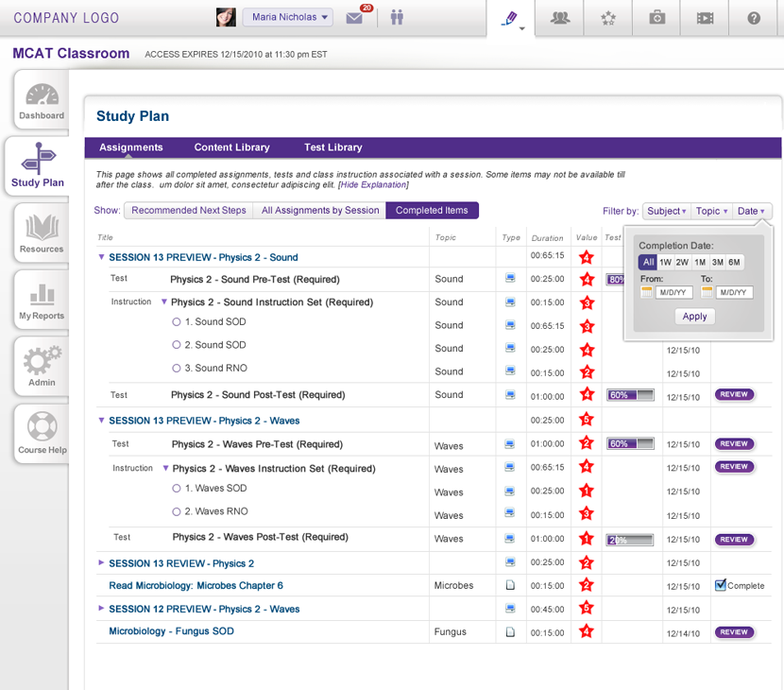Viewport: 784px width, 690px height.
Task: Toggle the Complete checkbox for Microbes Chapter 6
Action: tap(720, 585)
